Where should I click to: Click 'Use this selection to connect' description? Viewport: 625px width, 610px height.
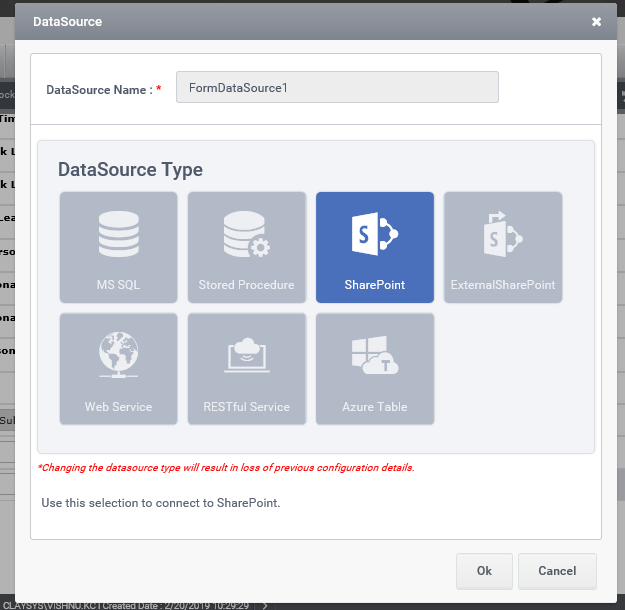click(161, 503)
